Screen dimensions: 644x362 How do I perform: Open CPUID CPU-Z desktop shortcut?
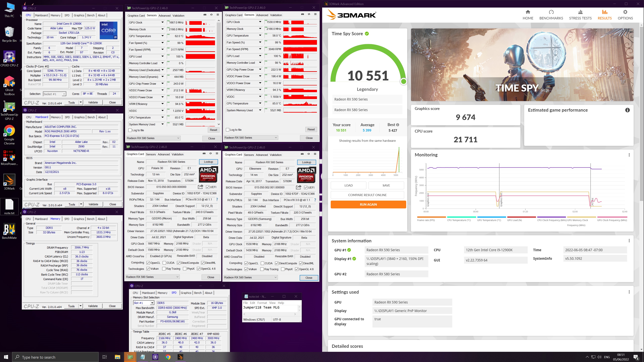pos(9,59)
